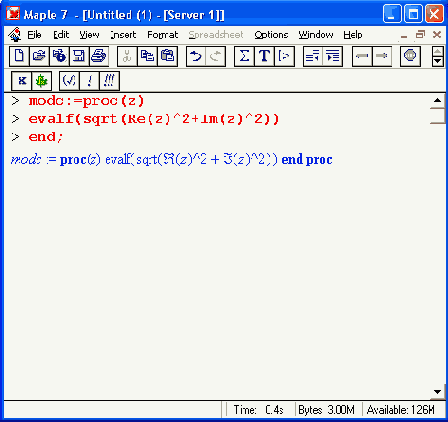Execute the whole worksheet with triple exclamation button
Image resolution: width=448 pixels, height=422 pixels.
(x=109, y=81)
